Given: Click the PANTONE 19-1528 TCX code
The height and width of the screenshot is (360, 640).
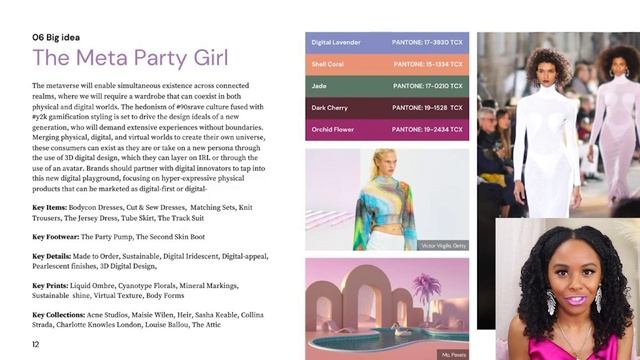Looking at the screenshot, I should coord(427,108).
